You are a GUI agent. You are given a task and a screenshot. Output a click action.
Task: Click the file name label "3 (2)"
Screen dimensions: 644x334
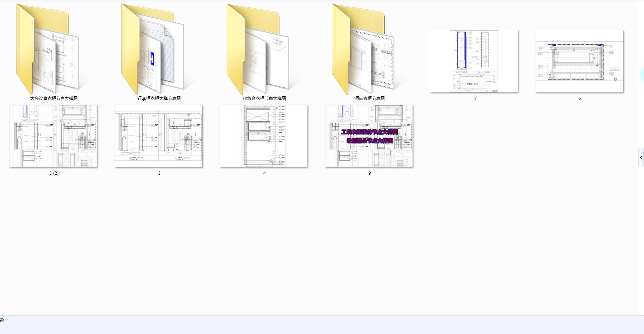tap(54, 173)
